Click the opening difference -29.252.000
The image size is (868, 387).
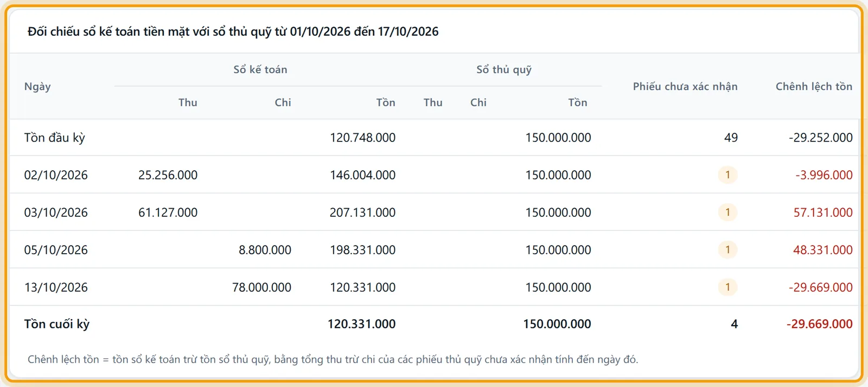(x=821, y=138)
